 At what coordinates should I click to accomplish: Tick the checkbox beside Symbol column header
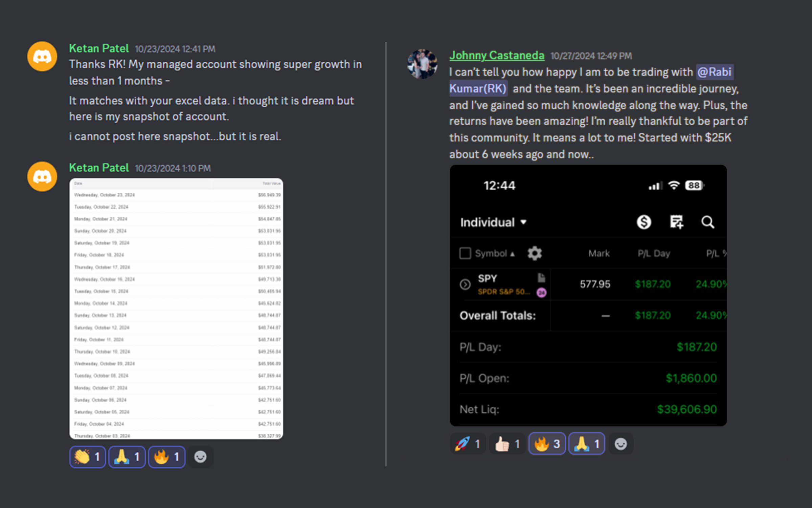point(465,253)
